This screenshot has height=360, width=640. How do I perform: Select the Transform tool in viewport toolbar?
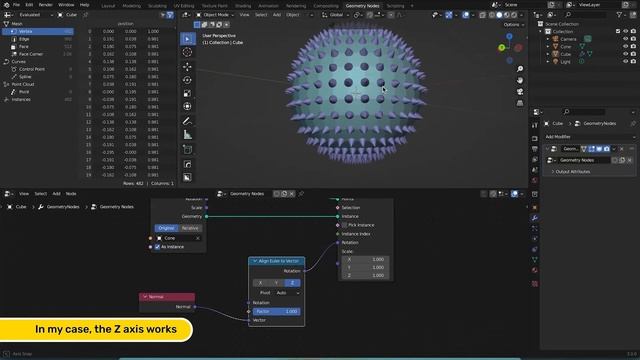187,107
